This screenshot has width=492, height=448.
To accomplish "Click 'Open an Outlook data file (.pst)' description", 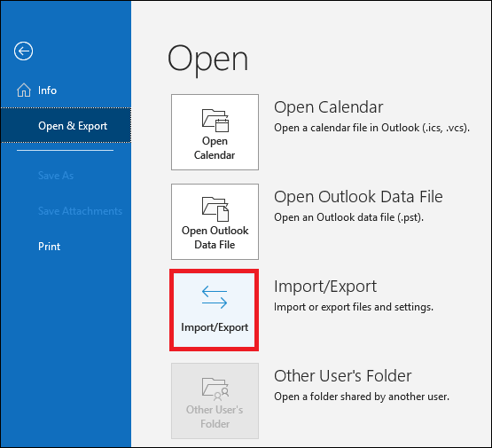I will (349, 217).
